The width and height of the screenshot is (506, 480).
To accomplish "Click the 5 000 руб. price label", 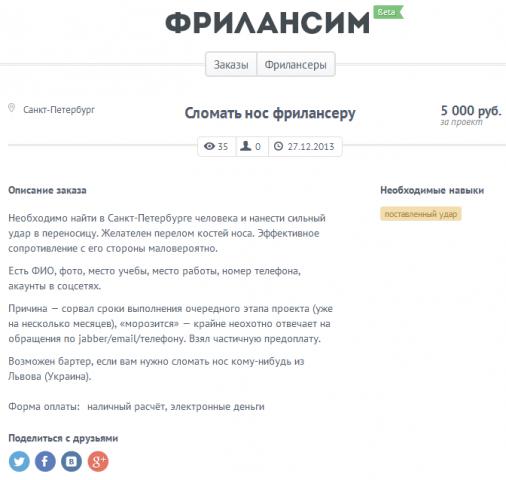I will pyautogui.click(x=471, y=110).
